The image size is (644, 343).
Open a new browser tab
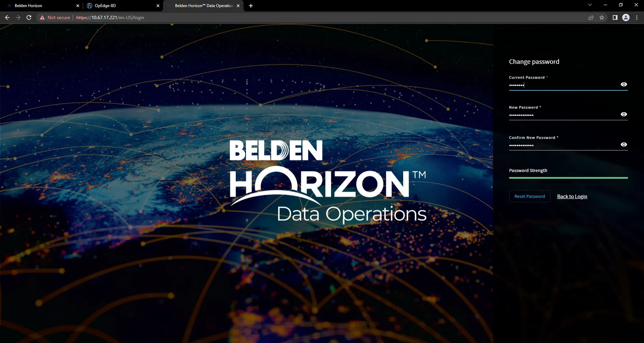[251, 6]
